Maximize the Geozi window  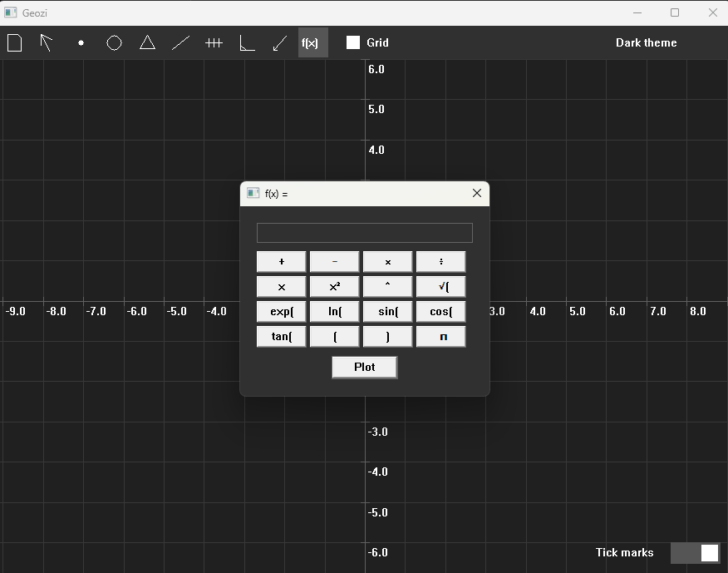pos(675,12)
